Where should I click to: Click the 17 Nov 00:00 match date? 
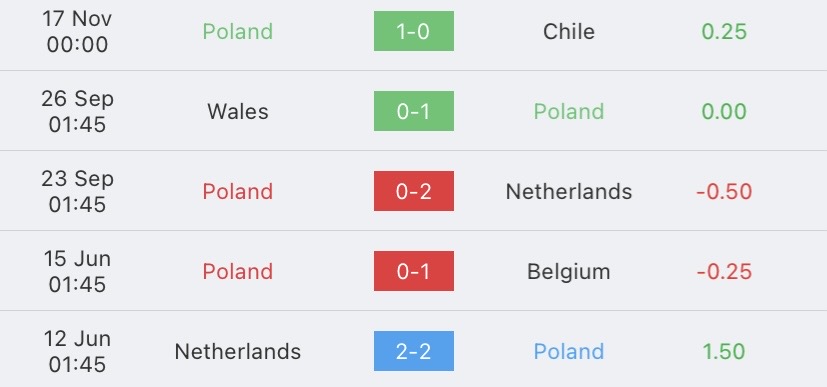77,32
